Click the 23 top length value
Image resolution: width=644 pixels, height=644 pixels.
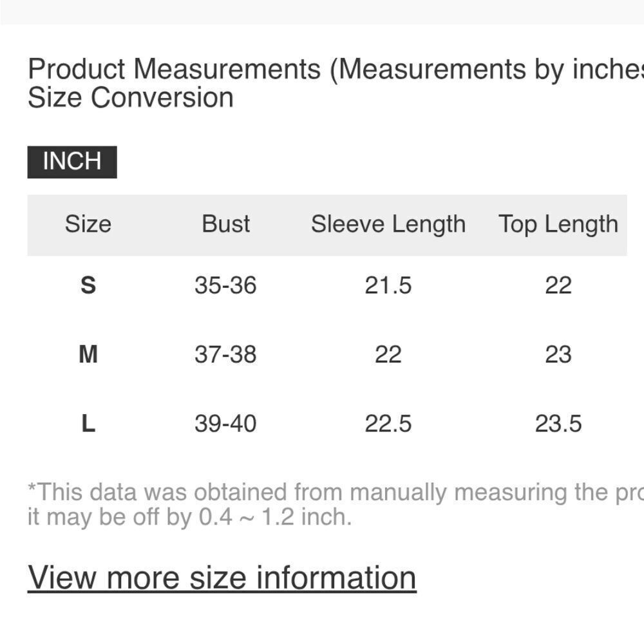click(558, 354)
